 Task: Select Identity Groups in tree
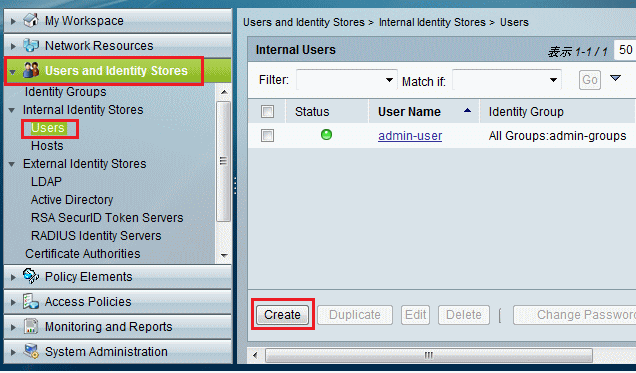65,92
